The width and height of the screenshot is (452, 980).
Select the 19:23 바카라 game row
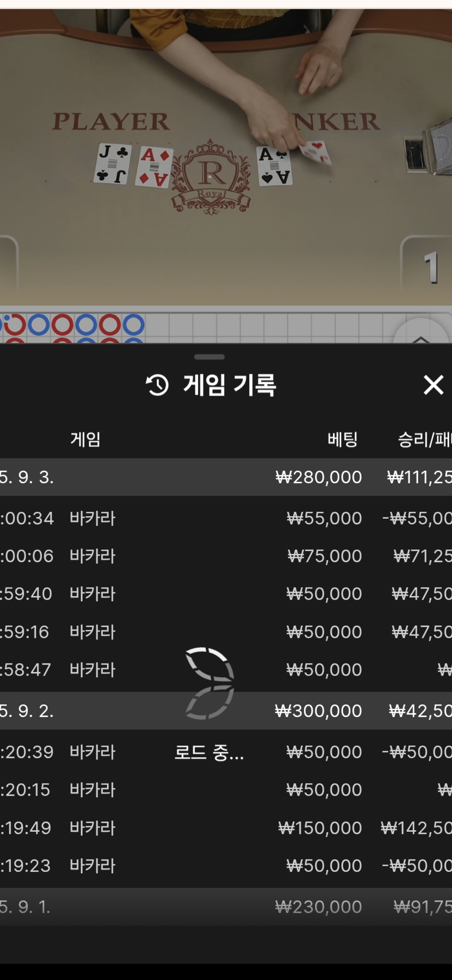226,866
